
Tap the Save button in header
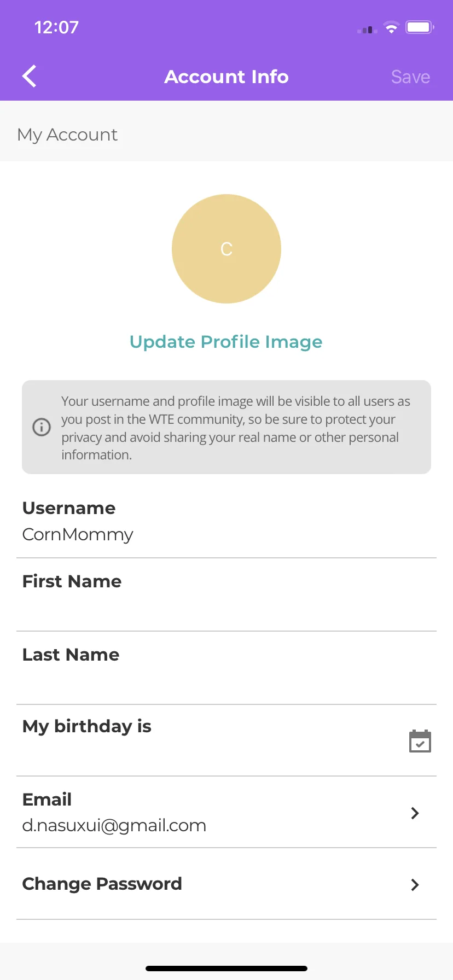pos(410,77)
